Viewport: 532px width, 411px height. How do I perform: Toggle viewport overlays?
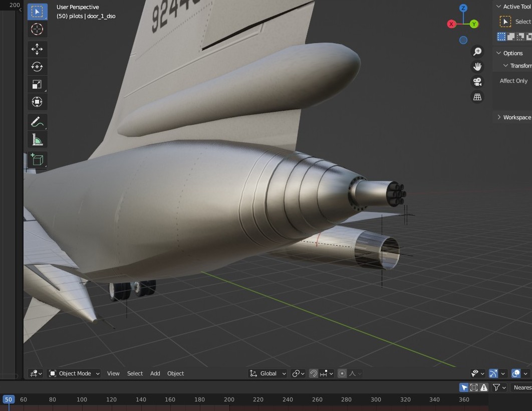pos(516,373)
